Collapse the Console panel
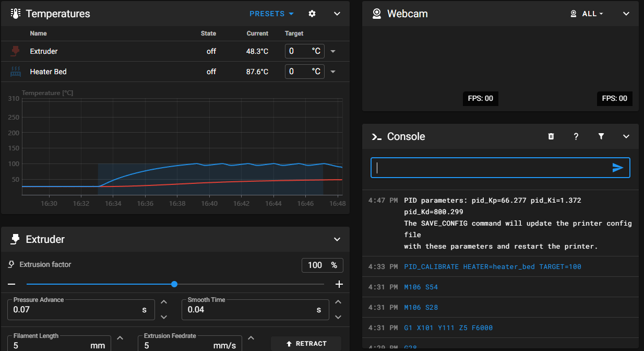Screen dimensions: 644x351 [x=626, y=136]
